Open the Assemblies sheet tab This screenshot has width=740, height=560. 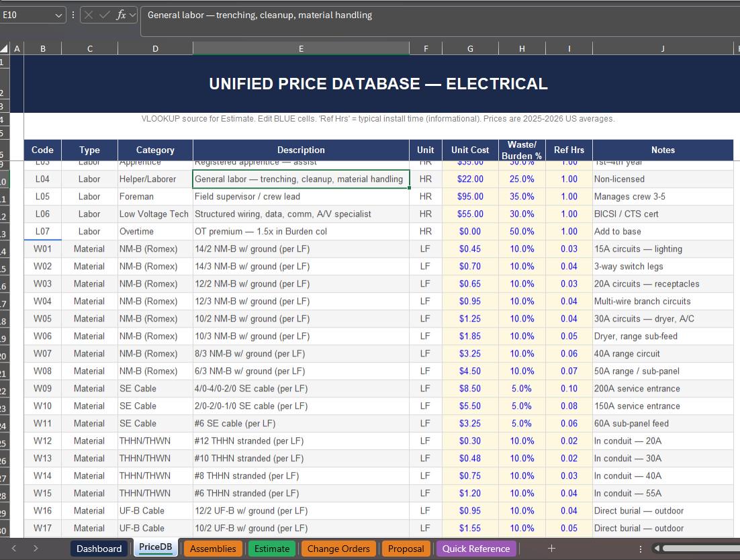213,549
